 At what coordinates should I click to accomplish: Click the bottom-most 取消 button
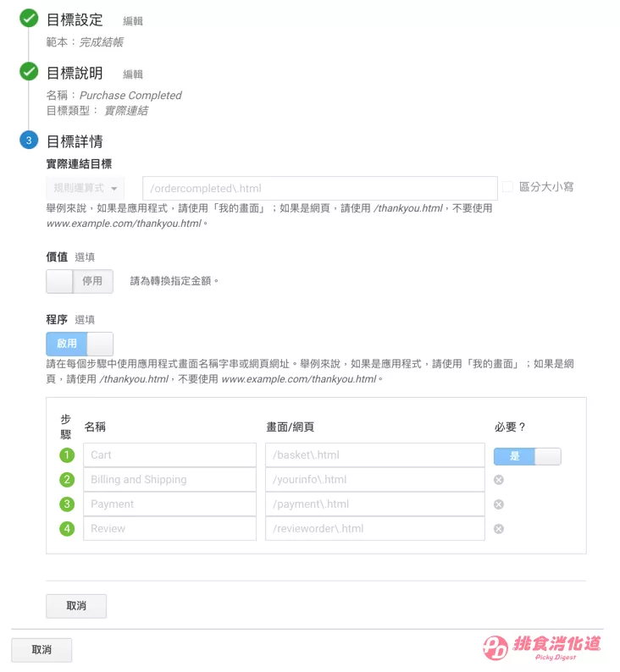(42, 650)
